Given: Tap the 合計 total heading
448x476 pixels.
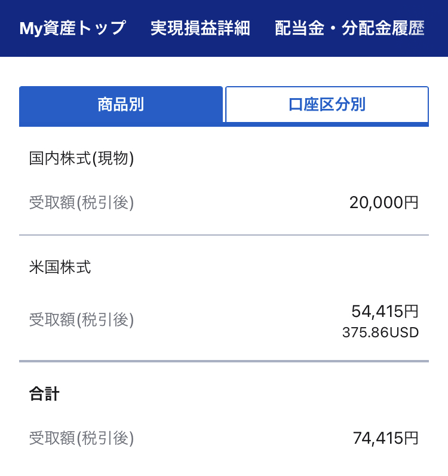Looking at the screenshot, I should coord(44,393).
